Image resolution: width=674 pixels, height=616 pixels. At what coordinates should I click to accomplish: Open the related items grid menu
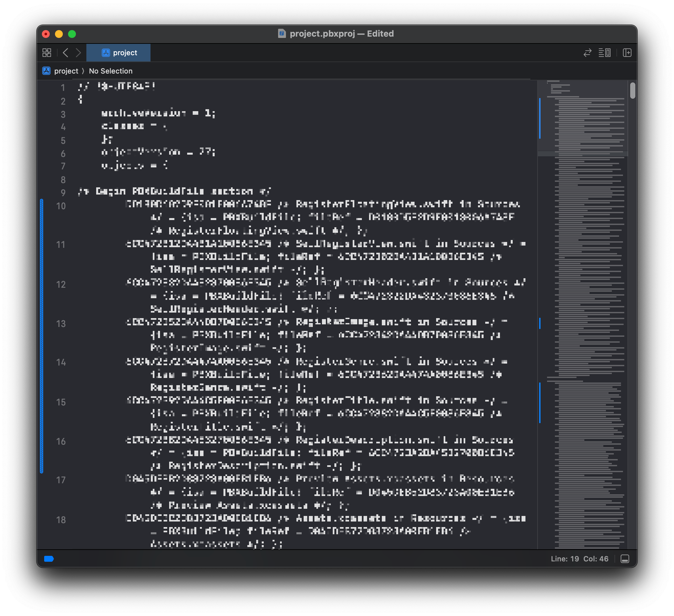(47, 53)
